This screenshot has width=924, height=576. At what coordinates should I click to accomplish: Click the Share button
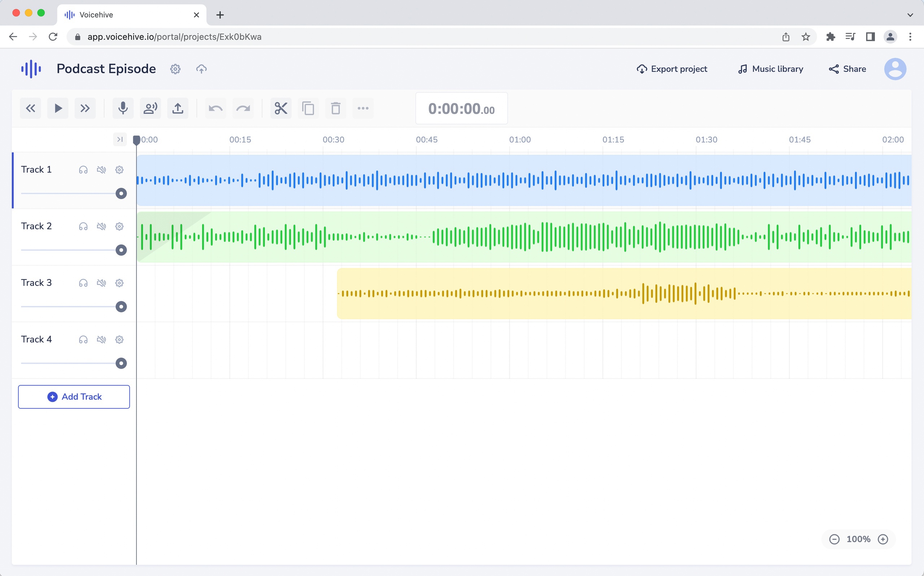point(847,69)
